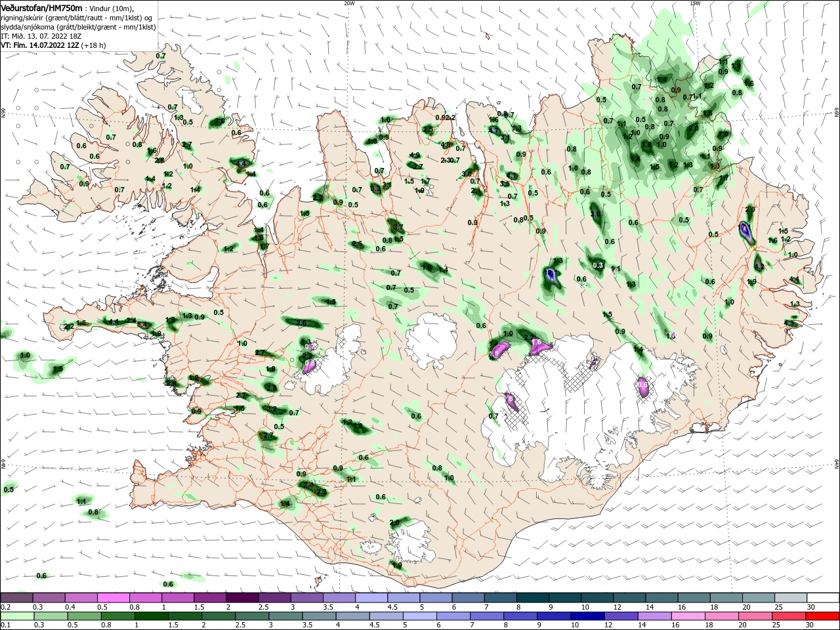Click the gray-green rain swatch labeled 3
This screenshot has height=630, width=840.
(286, 616)
